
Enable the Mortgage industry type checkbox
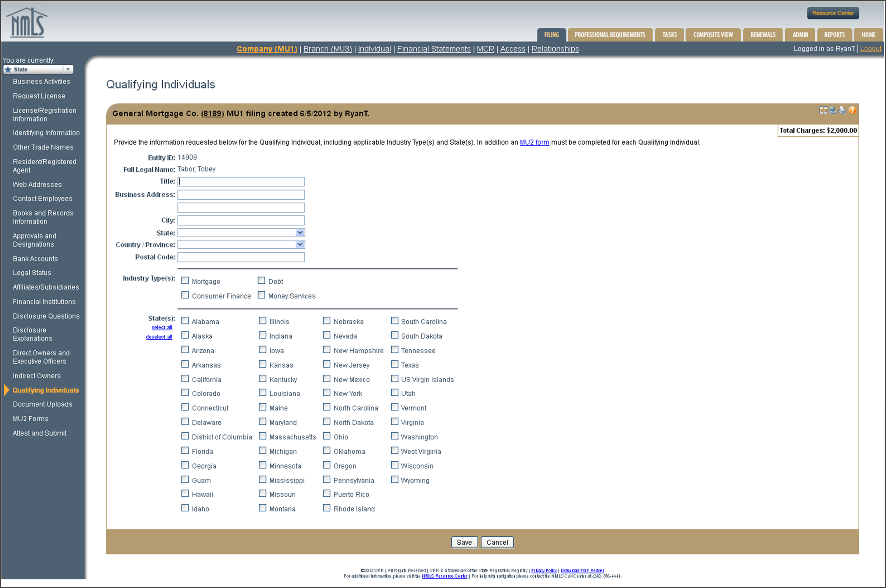185,280
